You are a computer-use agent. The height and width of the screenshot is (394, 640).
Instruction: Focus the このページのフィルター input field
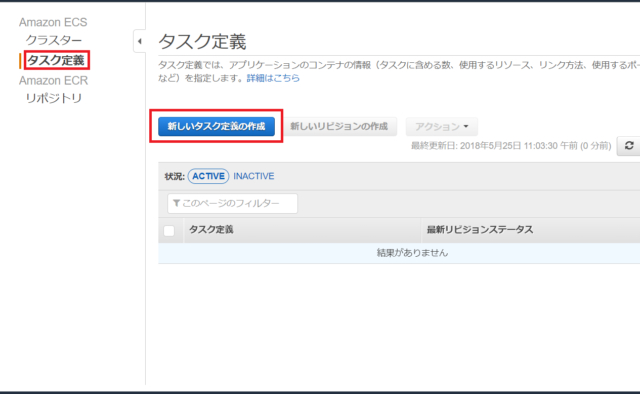click(x=232, y=203)
